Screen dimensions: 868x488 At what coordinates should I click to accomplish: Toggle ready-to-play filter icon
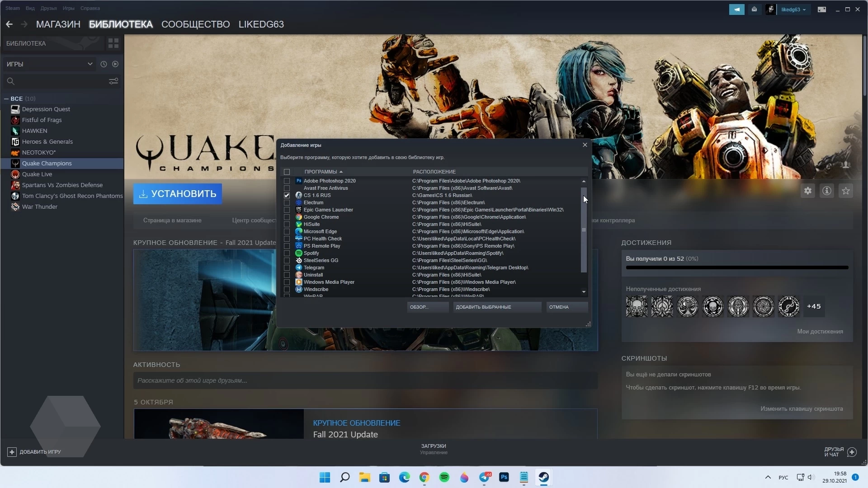coord(115,64)
